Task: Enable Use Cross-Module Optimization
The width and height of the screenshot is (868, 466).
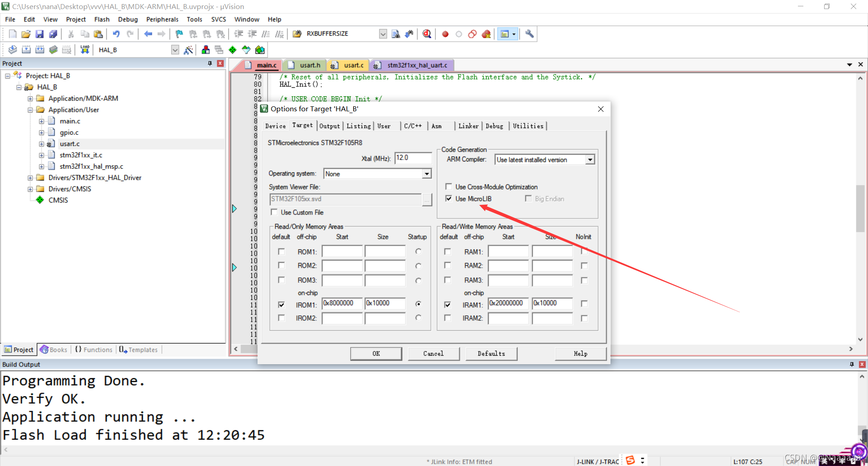Action: [448, 187]
